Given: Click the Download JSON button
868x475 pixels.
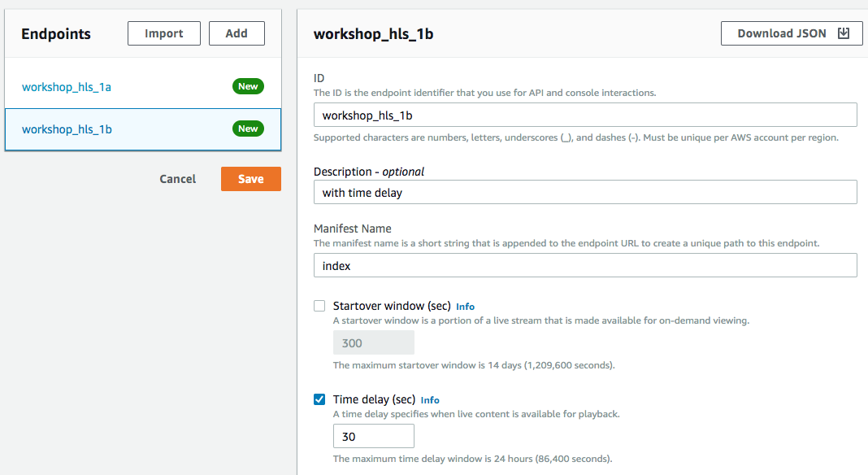Looking at the screenshot, I should (x=792, y=33).
